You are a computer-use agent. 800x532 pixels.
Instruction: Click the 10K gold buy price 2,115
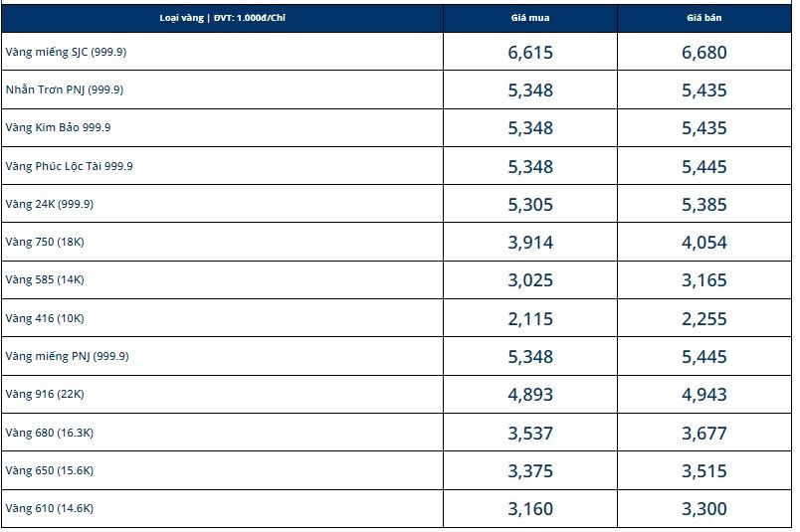529,319
